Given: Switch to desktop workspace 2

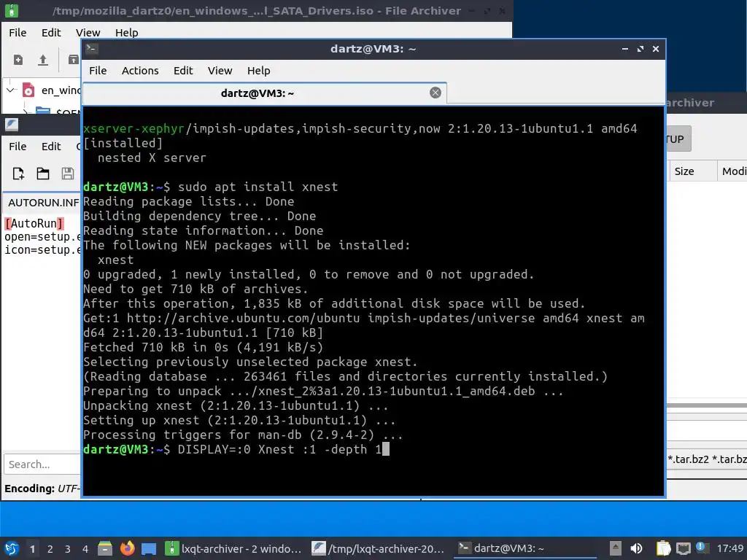Looking at the screenshot, I should coord(50,549).
